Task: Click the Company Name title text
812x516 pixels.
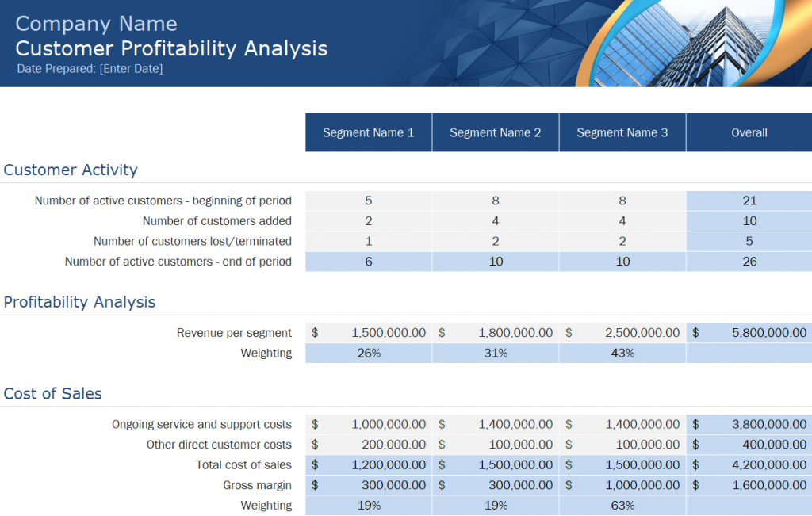Action: coord(96,24)
